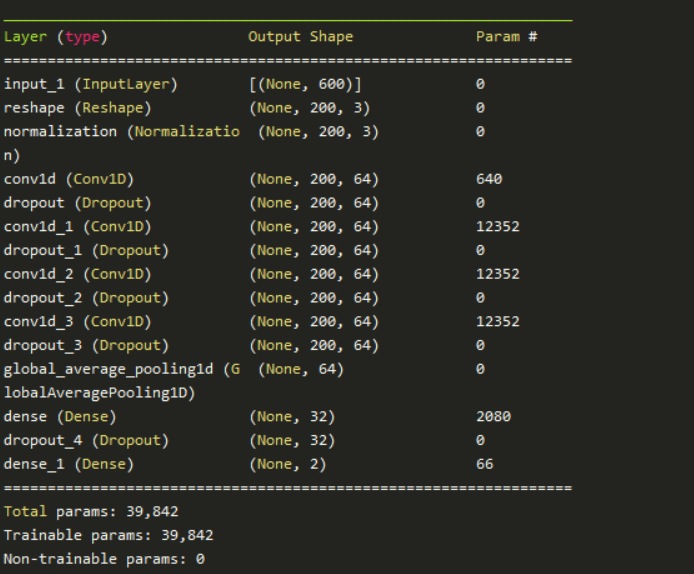Viewport: 694px width, 574px height.
Task: Click the dropout_2 (Dropout) layer name
Action: point(86,298)
